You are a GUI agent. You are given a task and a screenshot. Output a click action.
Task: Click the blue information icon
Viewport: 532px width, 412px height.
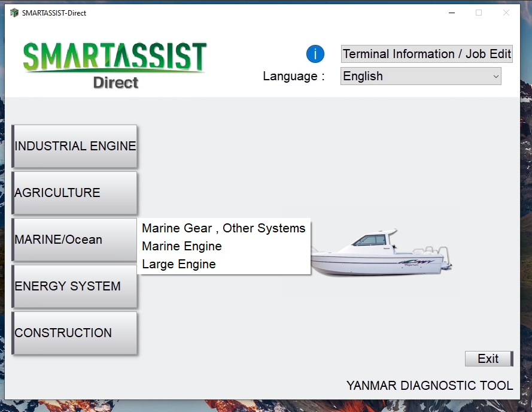[315, 54]
